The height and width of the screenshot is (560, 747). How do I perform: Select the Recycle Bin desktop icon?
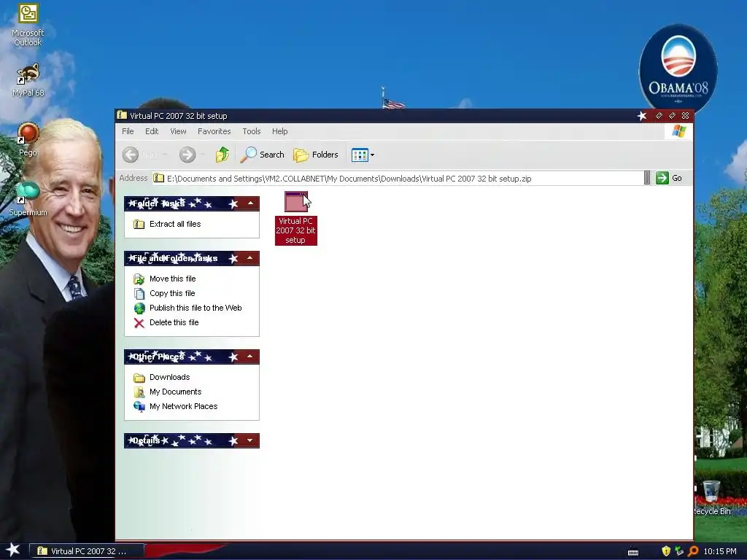(x=712, y=498)
